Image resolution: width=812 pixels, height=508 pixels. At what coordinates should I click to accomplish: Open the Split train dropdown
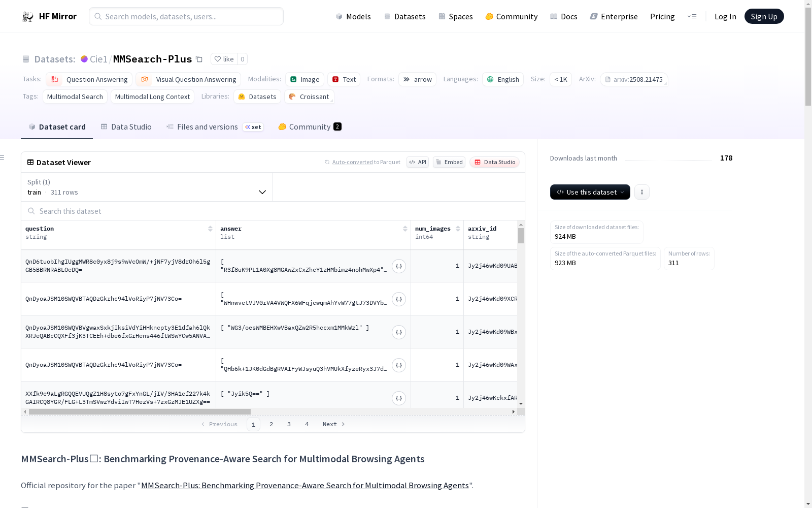coord(147,187)
